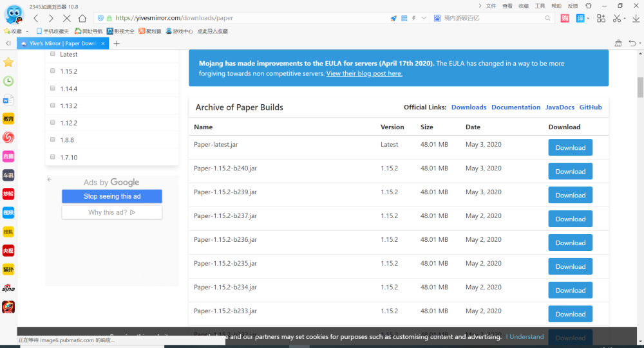Open the JavaDocs link
Screen dimensions: 644x348
(560, 107)
